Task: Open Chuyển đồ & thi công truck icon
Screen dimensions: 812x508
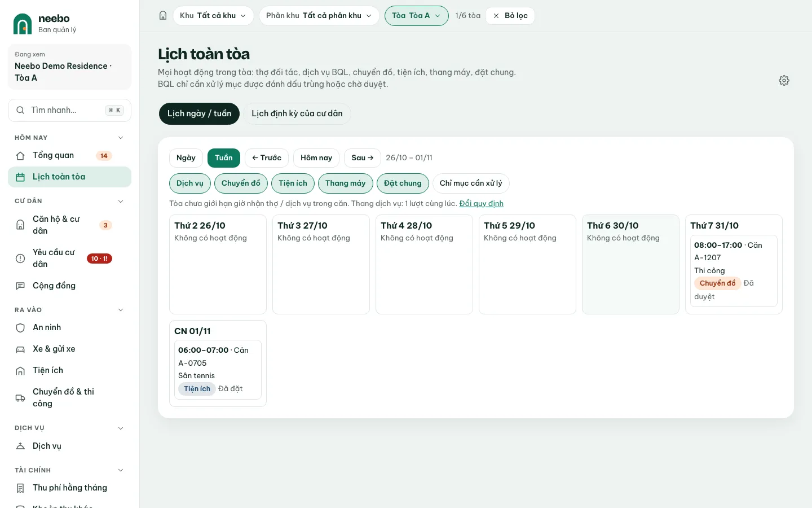Action: pyautogui.click(x=20, y=398)
